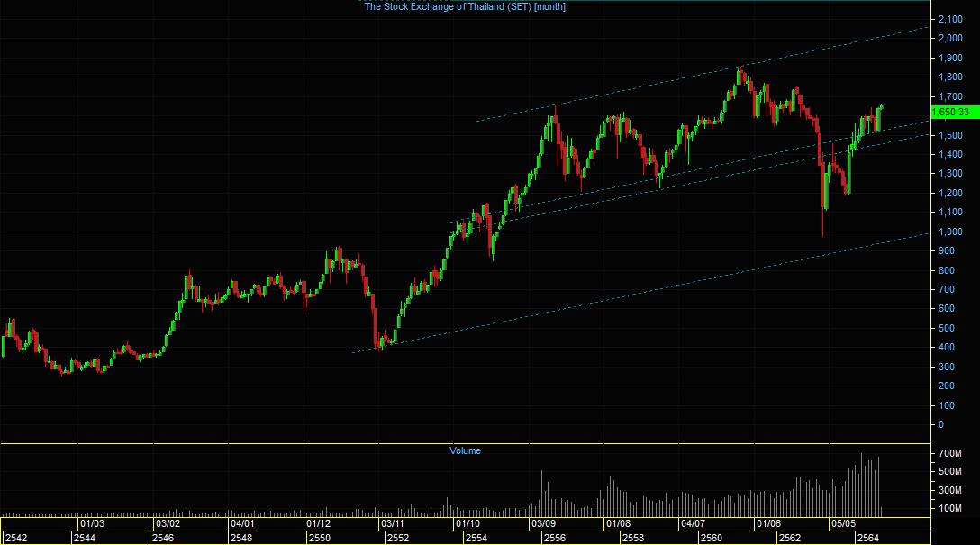980x545 pixels.
Task: Pick the 1,300 price axis label
Action: click(950, 174)
